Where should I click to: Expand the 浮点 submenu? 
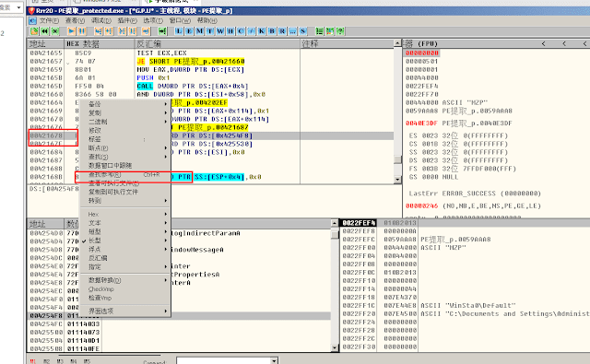pyautogui.click(x=125, y=250)
